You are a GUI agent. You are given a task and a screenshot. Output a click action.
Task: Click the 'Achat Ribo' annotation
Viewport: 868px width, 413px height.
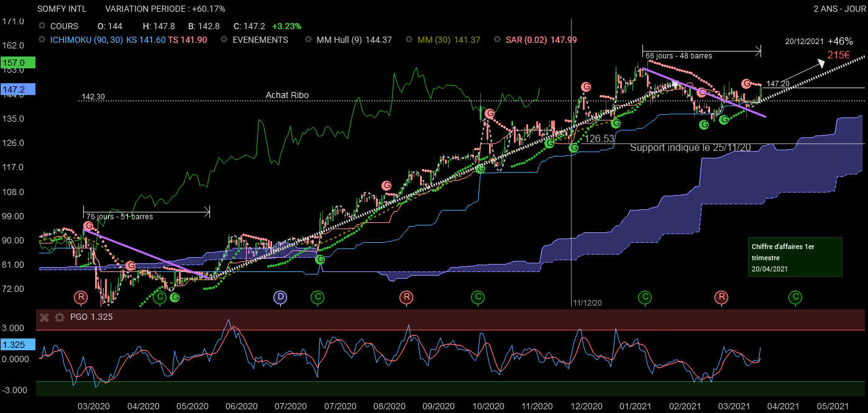[287, 95]
